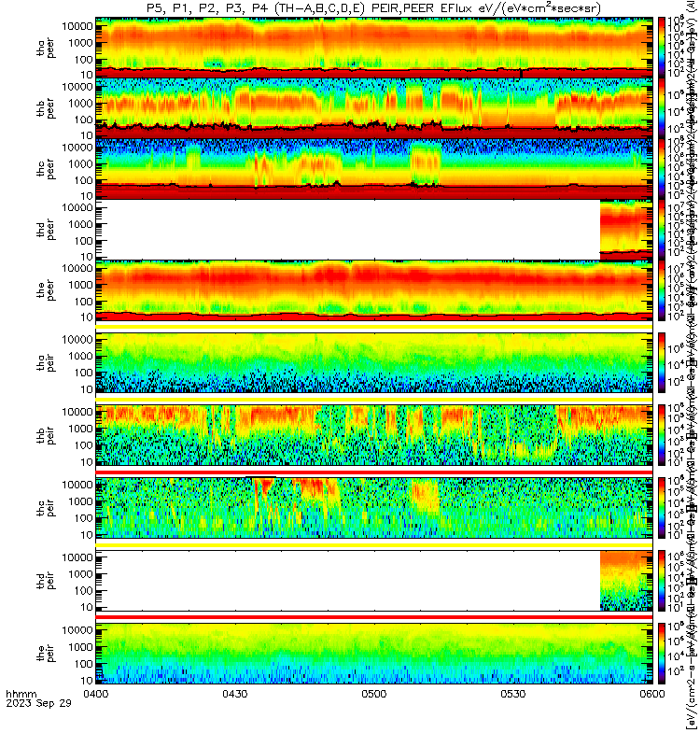
Task: Select the thb peer color bar
Action: pos(662,108)
